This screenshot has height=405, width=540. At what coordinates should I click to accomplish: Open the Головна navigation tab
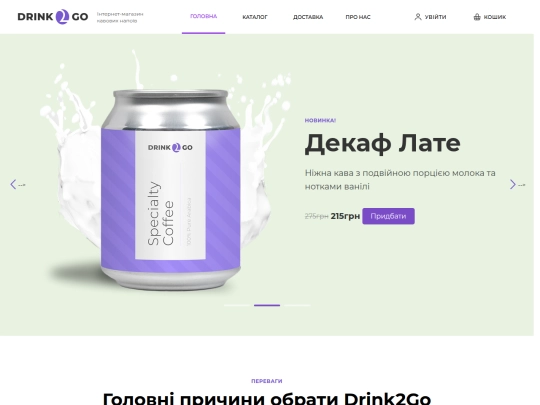[204, 17]
